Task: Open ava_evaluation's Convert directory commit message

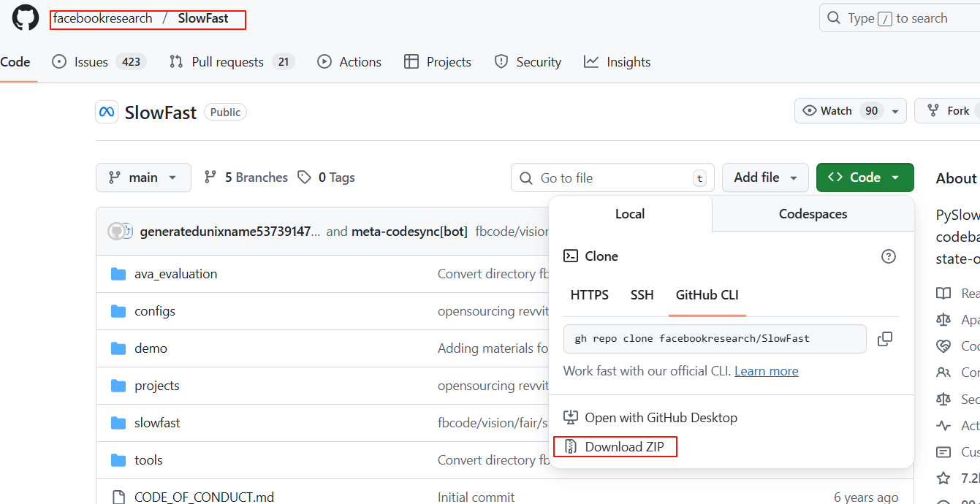Action: tap(493, 274)
